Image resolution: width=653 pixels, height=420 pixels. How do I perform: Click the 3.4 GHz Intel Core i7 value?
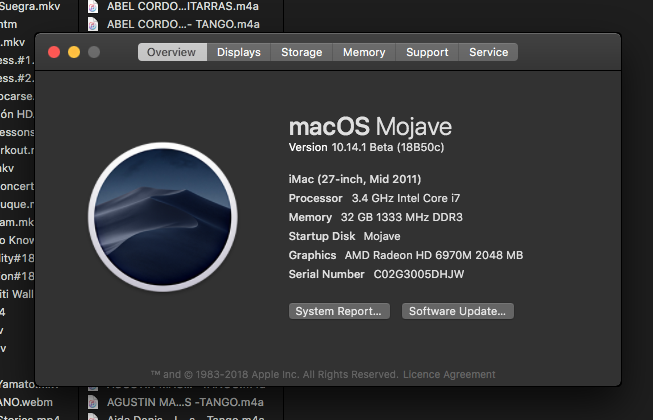pos(406,198)
